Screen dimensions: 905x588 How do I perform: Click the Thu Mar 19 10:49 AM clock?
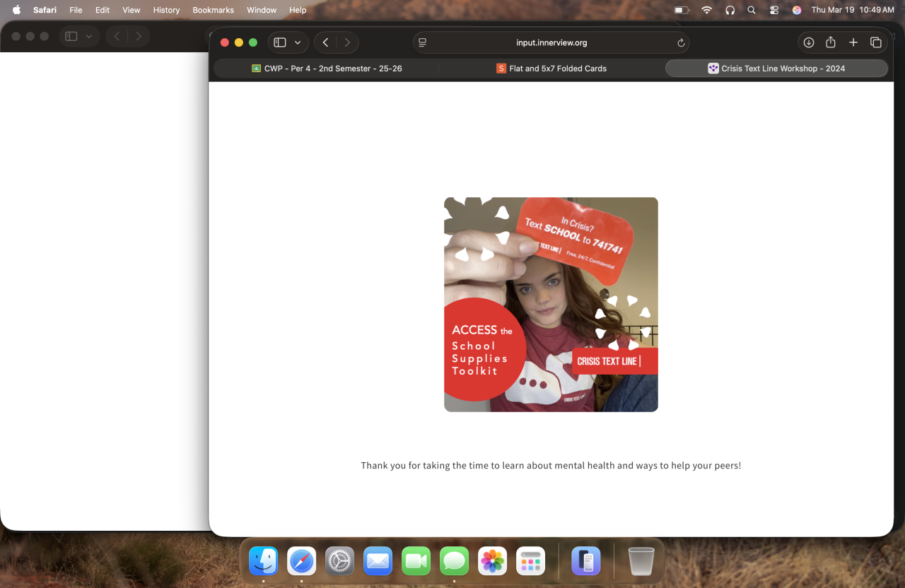point(853,10)
